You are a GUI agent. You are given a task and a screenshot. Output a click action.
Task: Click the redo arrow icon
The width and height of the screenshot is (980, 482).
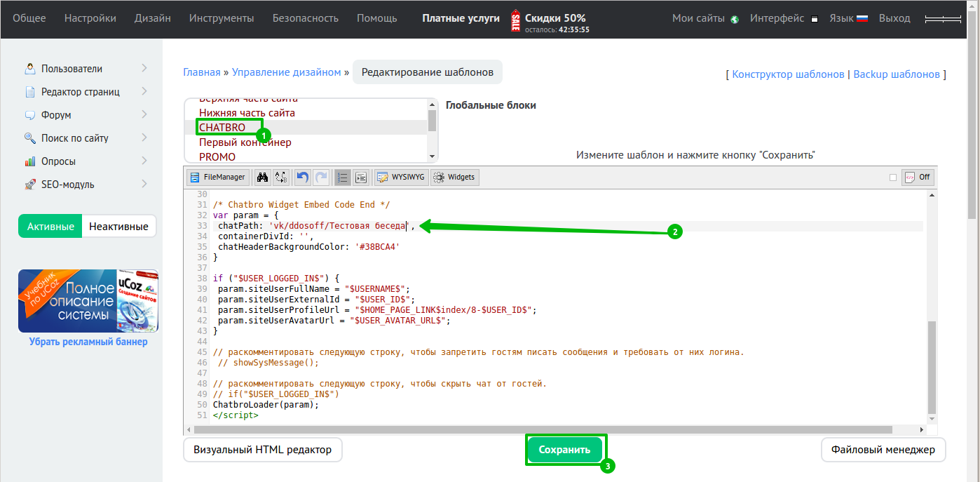[x=320, y=178]
